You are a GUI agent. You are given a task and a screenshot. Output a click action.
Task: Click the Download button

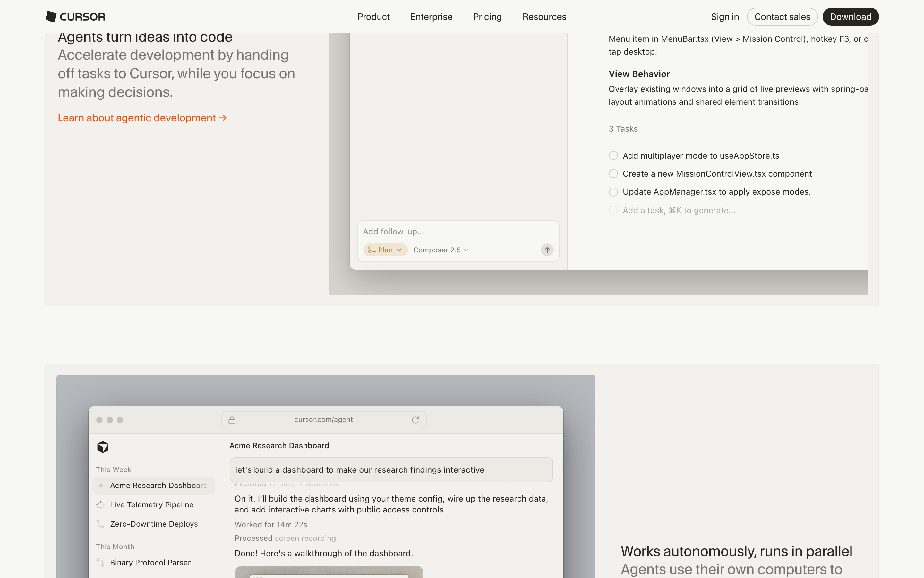pyautogui.click(x=850, y=17)
